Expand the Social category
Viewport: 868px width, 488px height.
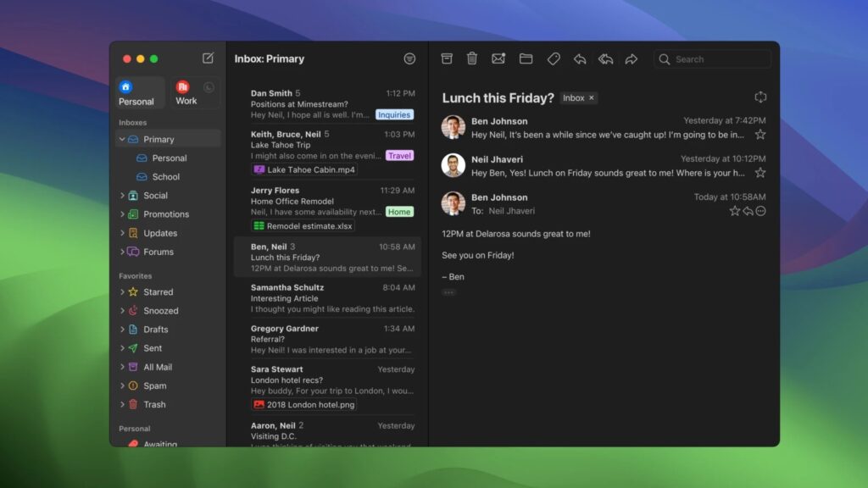122,195
